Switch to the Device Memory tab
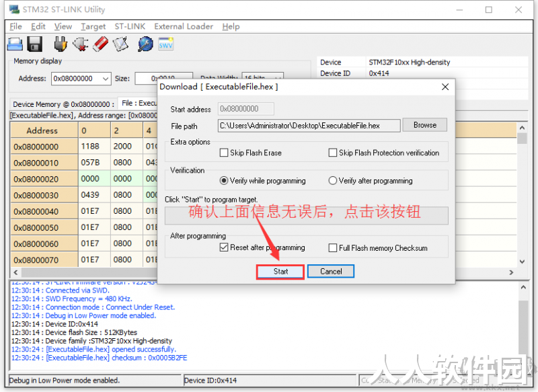The image size is (538, 392). pos(63,104)
